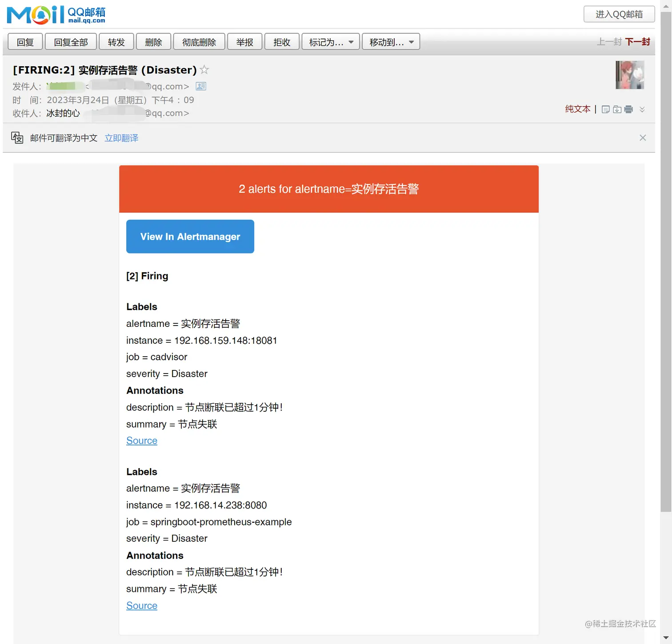Click the translation icon in the notice bar
Screen dimensions: 672x644
tap(17, 138)
